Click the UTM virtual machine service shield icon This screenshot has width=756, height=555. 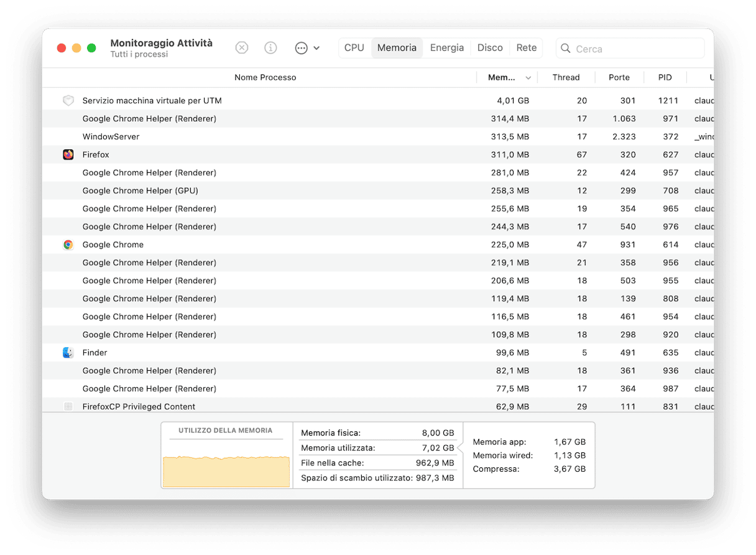pos(68,101)
